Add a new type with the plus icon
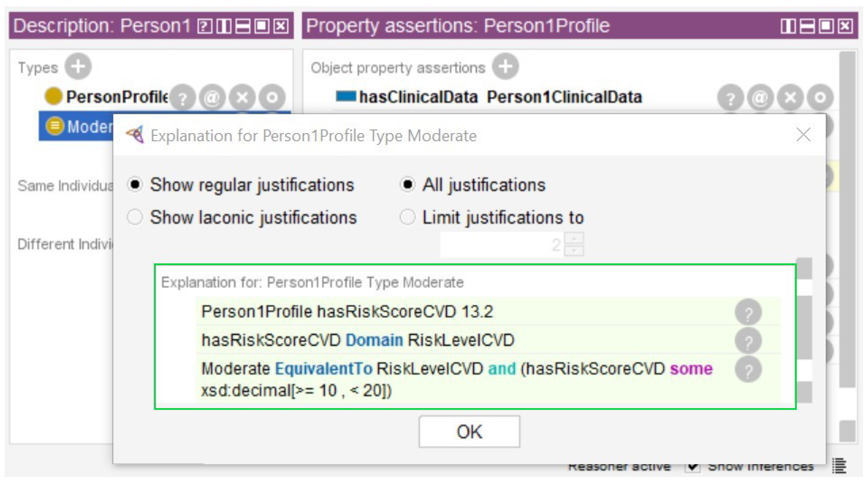This screenshot has width=868, height=485. click(78, 66)
